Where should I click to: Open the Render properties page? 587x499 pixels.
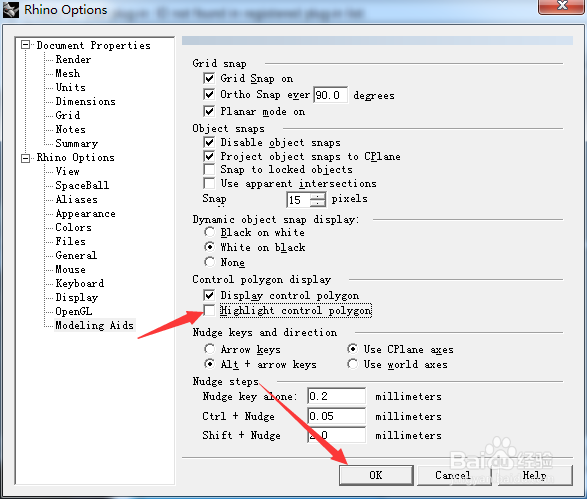(73, 59)
